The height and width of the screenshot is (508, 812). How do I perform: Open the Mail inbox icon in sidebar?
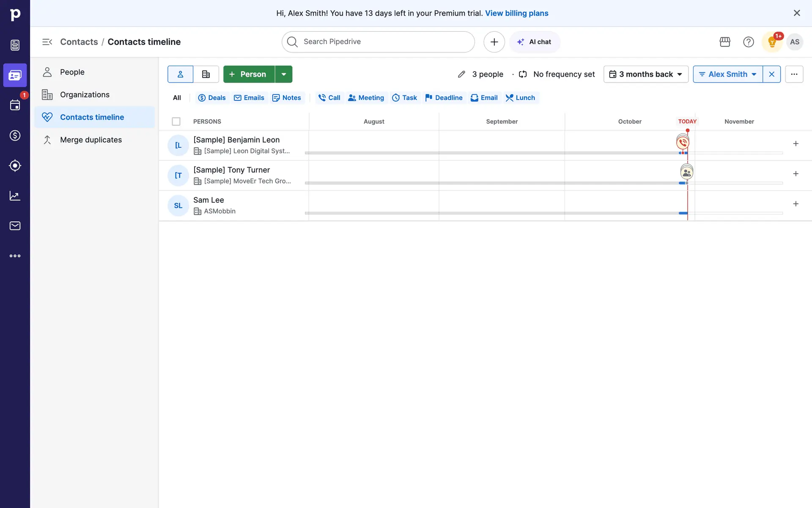tap(15, 226)
